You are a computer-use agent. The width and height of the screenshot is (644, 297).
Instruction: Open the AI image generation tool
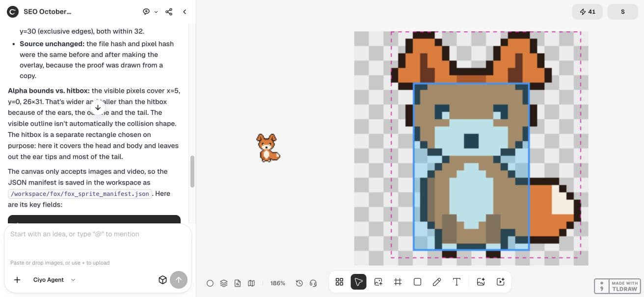pos(481,282)
